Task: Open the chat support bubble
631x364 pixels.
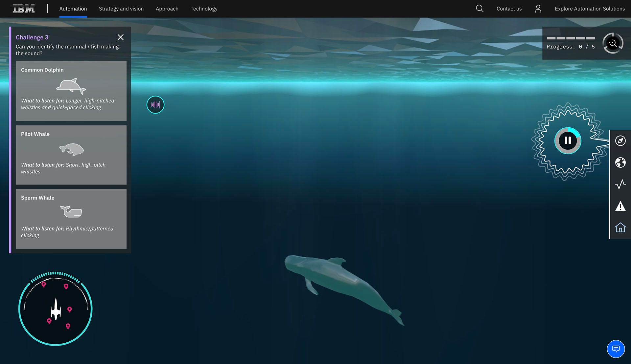Action: click(616, 349)
